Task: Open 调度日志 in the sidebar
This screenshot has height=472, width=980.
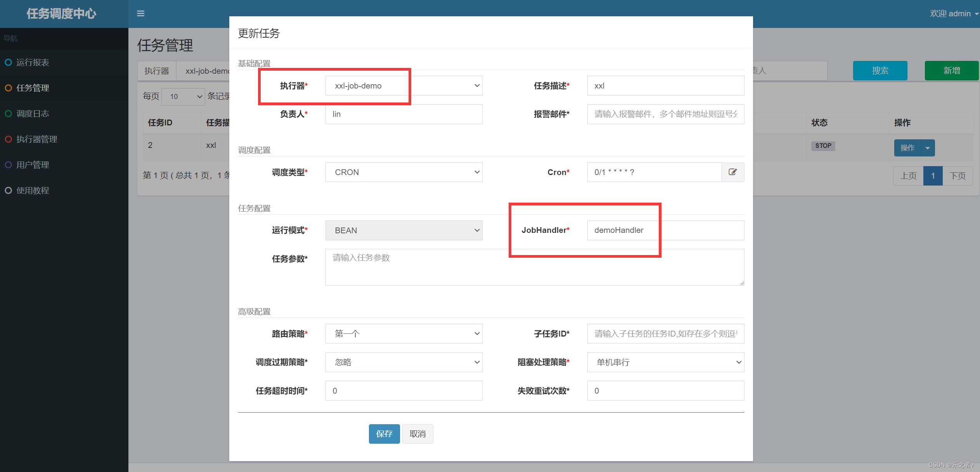Action: tap(64, 113)
